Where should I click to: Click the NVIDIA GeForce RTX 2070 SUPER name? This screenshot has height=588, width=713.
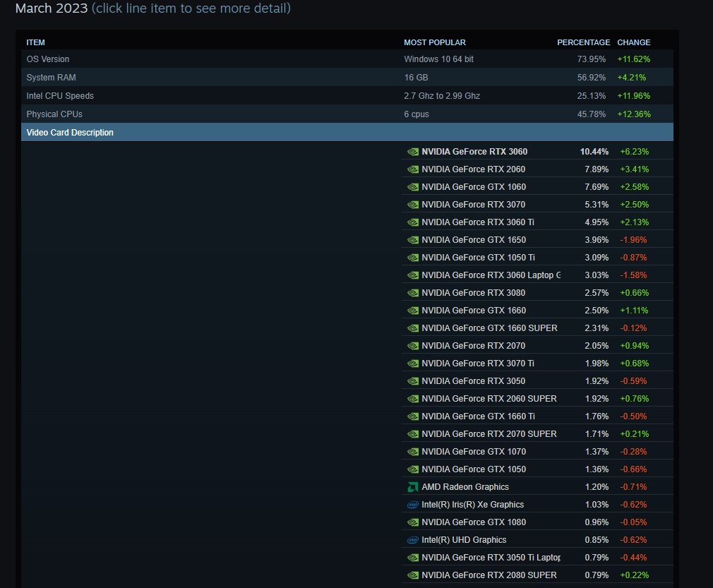489,434
